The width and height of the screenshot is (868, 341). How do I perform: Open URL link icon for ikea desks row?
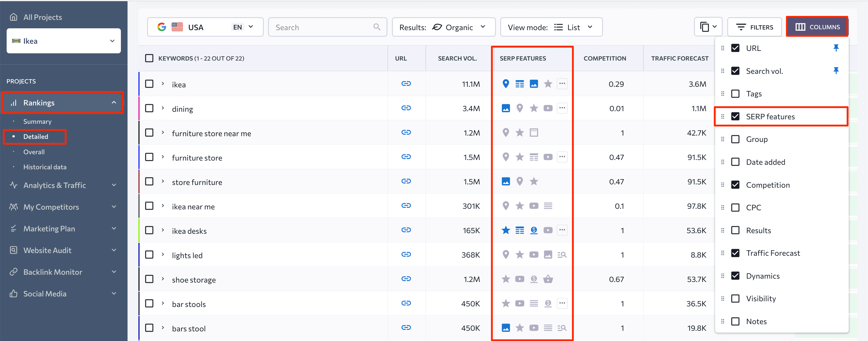pyautogui.click(x=406, y=230)
